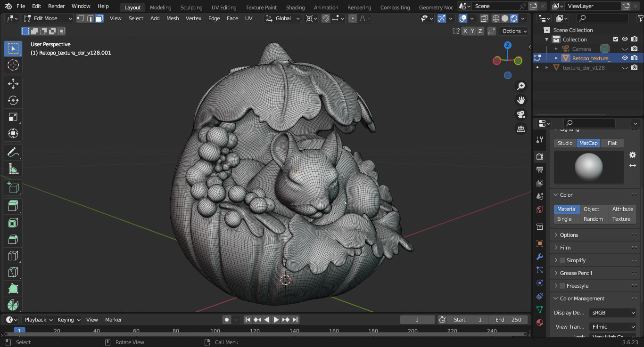Select the Extrude Region tool
Screen dimensions: 644x347
(x=13, y=206)
